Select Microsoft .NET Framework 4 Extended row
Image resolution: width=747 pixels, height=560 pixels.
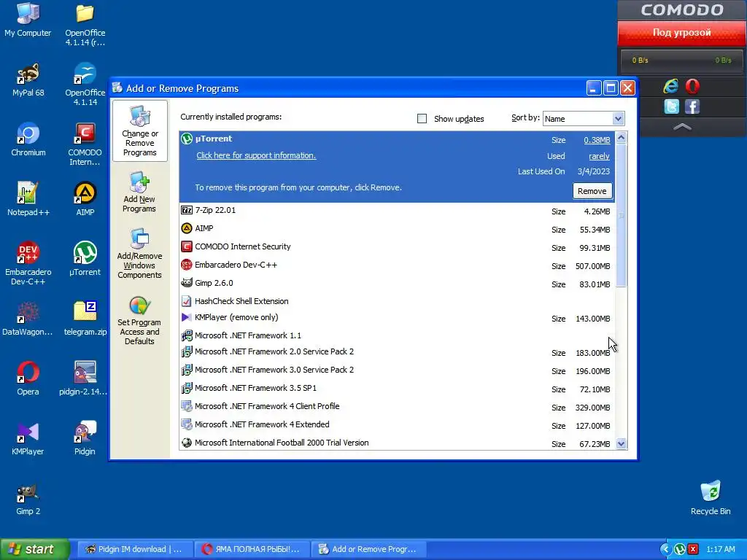coord(398,424)
